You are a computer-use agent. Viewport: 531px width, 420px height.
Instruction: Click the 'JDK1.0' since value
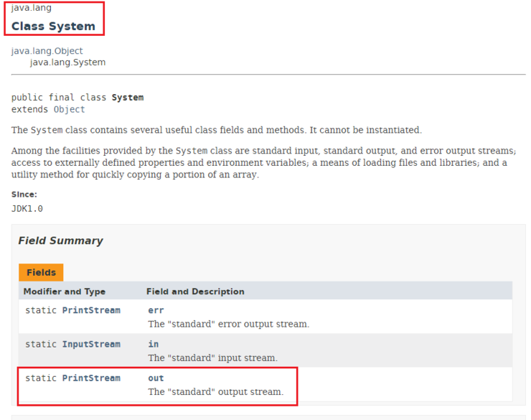27,209
